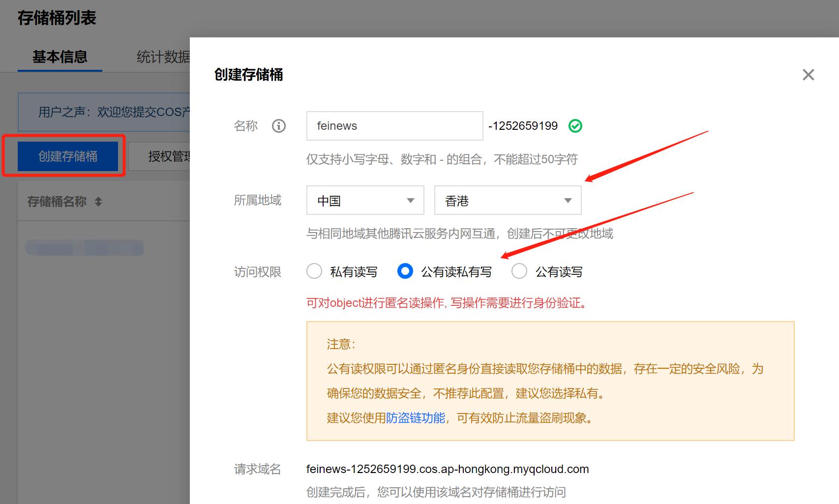Click the 存储桶名称 column header
Screen dimensions: 839x504
coord(57,202)
